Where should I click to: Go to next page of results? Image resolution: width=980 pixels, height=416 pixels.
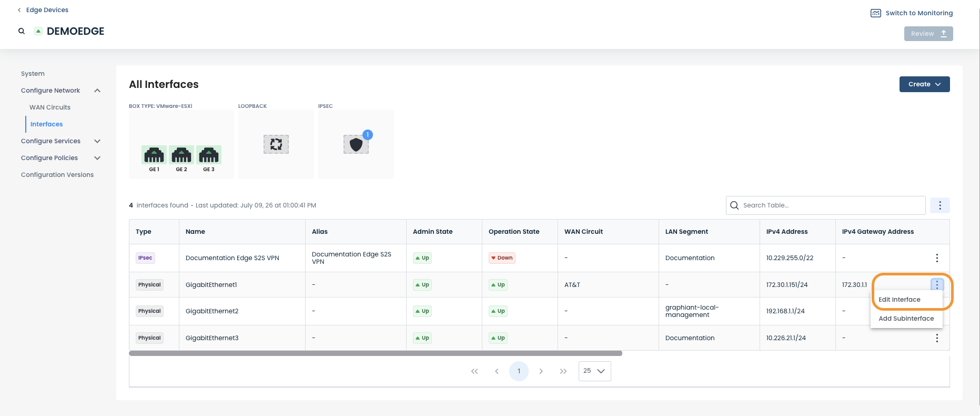coord(541,371)
